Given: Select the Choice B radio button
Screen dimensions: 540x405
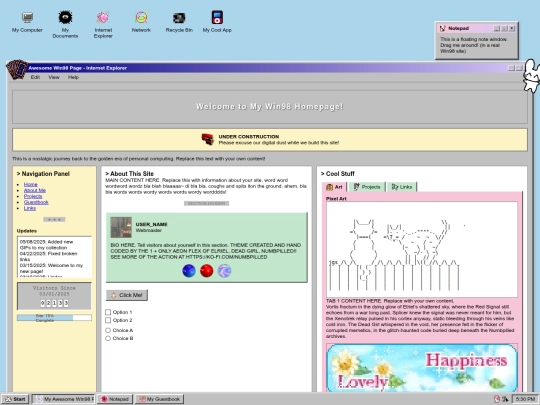Looking at the screenshot, I should click(x=108, y=339).
